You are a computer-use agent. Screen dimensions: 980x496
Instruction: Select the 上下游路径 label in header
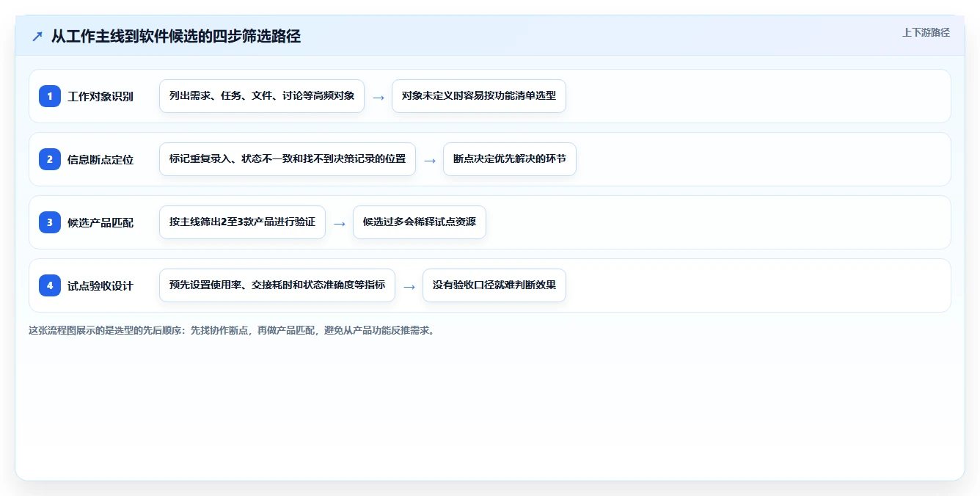tap(926, 32)
